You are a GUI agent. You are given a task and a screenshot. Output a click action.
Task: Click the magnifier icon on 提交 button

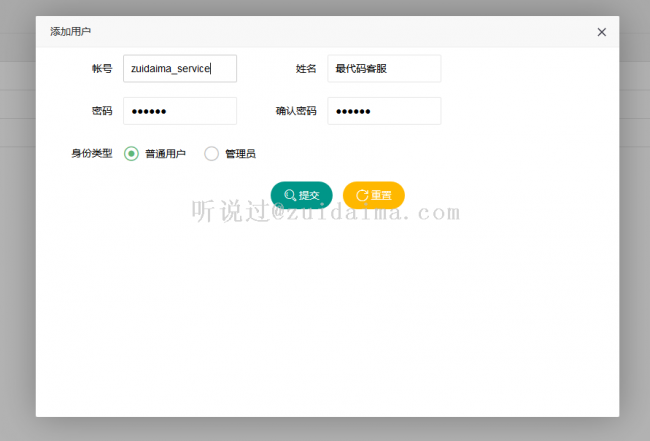pos(289,195)
